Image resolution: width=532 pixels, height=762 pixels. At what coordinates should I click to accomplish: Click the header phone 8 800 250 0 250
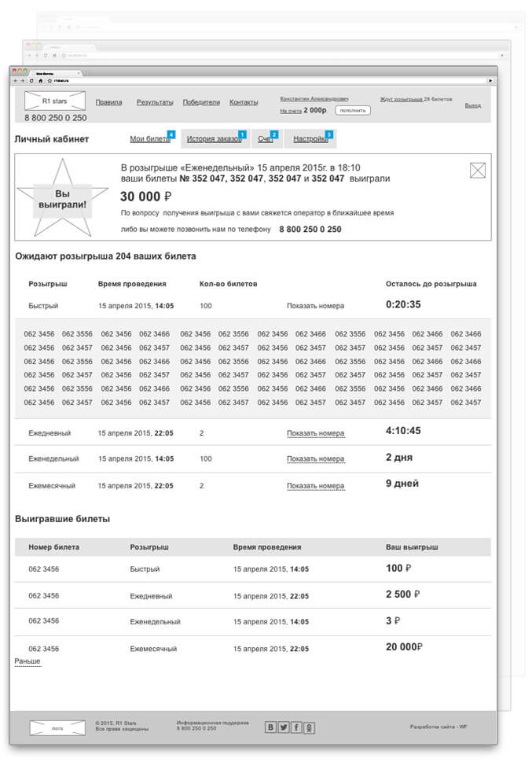click(x=55, y=118)
